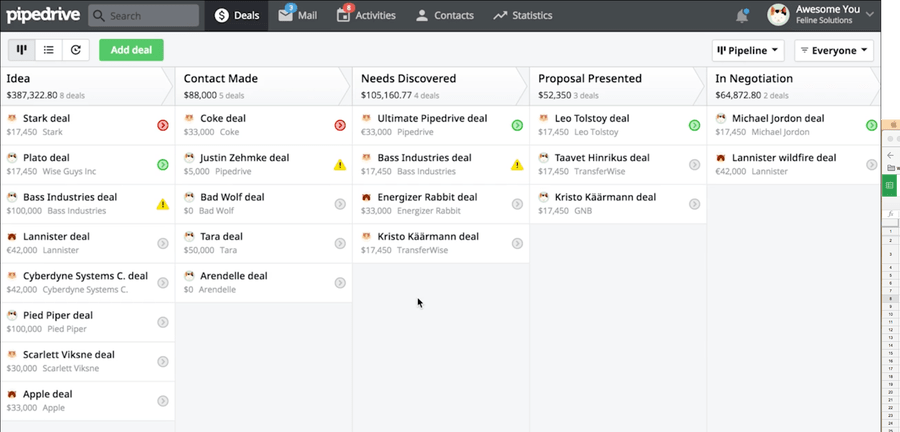This screenshot has width=900, height=432.
Task: Open the Scarlett Viksne deal card
Action: [x=88, y=361]
